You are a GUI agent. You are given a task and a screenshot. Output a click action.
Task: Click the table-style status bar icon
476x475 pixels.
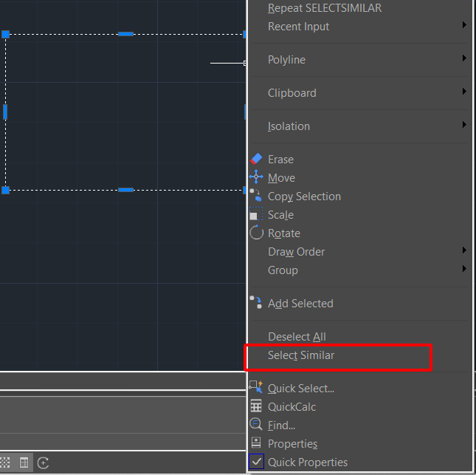[x=24, y=463]
